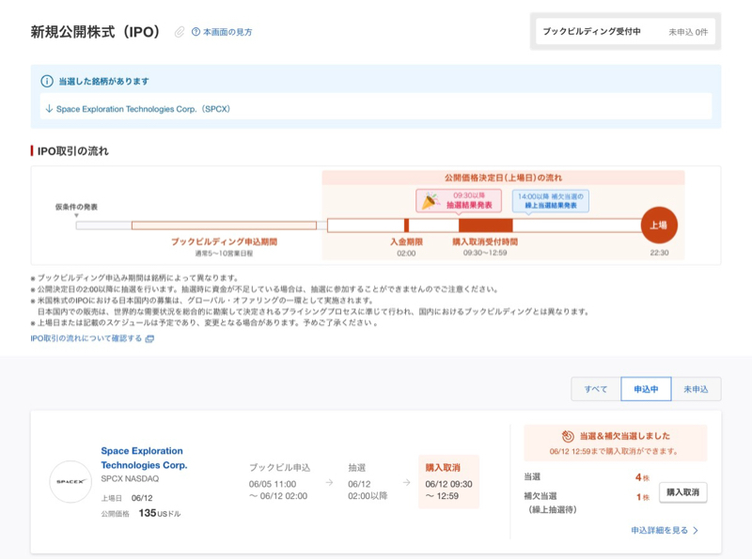
Task: Click the 当選 4株 value
Action: click(642, 477)
